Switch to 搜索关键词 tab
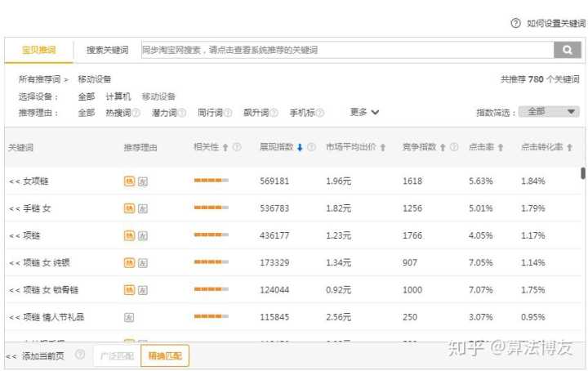This screenshot has width=588, height=371. [107, 51]
